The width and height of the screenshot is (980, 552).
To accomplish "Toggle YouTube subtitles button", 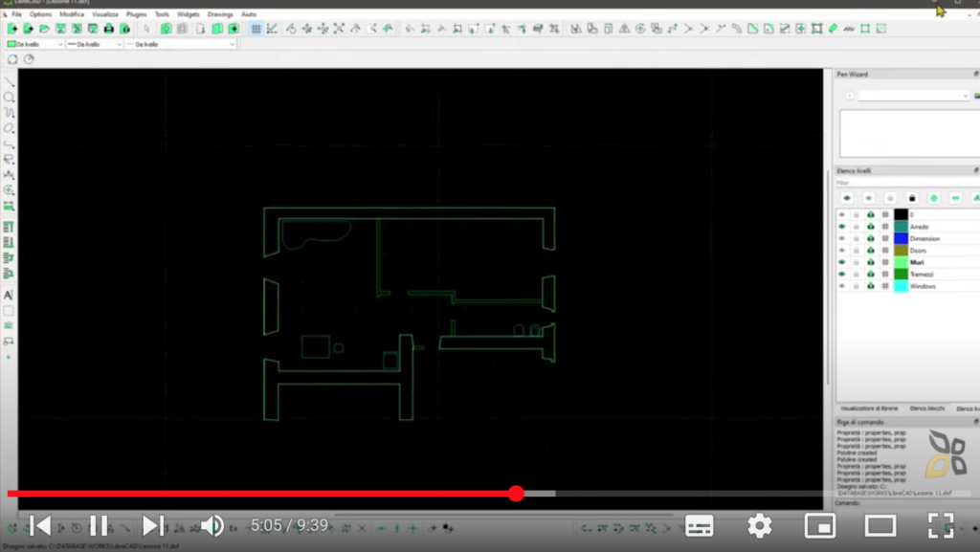I will pos(700,526).
